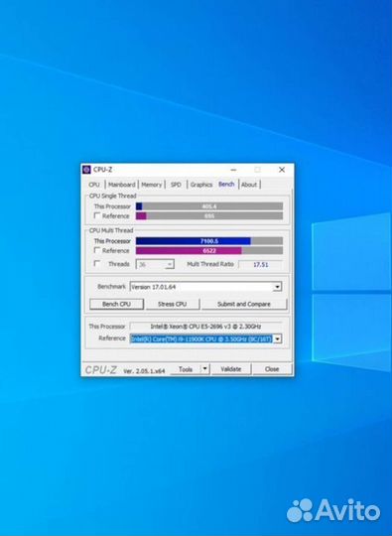Click the This Processor name field
Viewport: 392px width, 536px height.
(205, 327)
